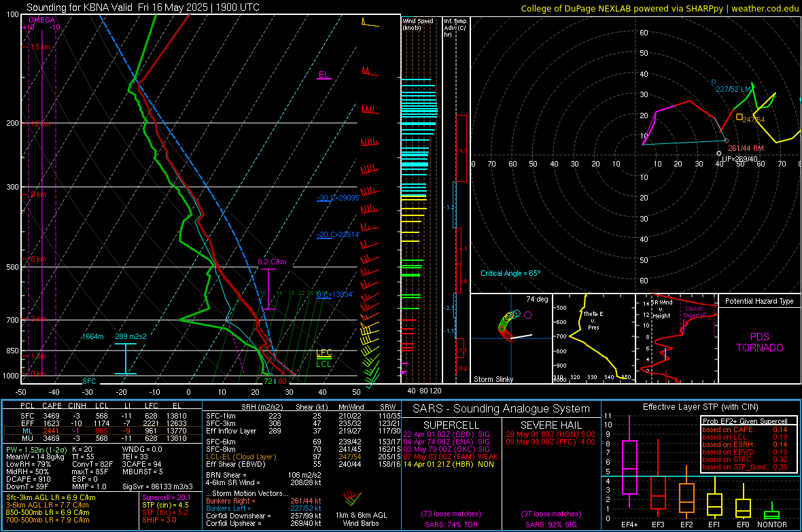Click the 'PDS TORNADO' hazard text
This screenshot has height=532, width=802.
point(760,342)
